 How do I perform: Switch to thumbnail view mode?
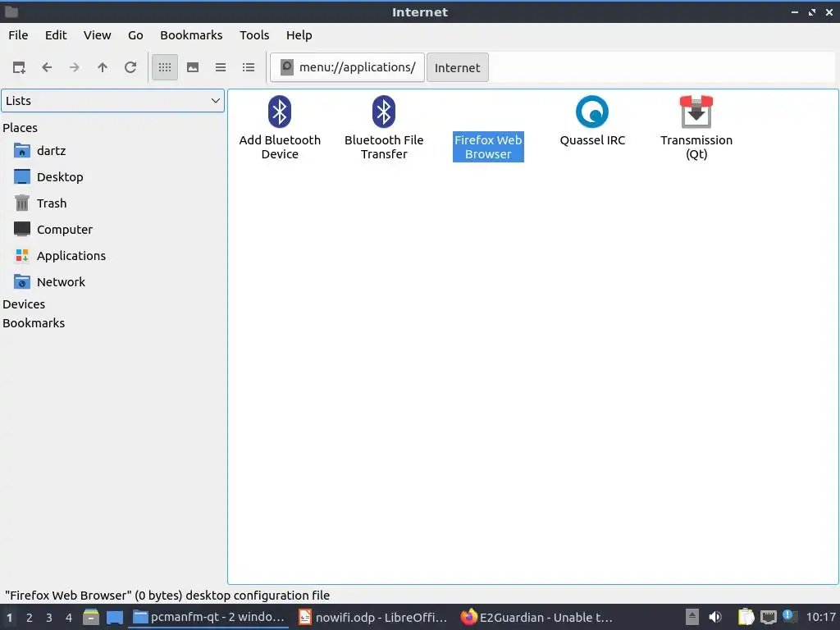pos(193,67)
